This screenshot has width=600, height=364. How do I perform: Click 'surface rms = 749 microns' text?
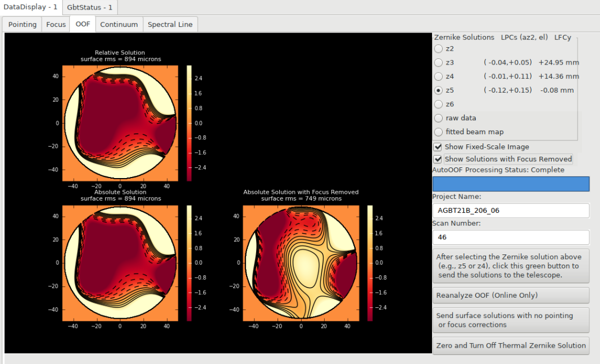[x=302, y=199]
